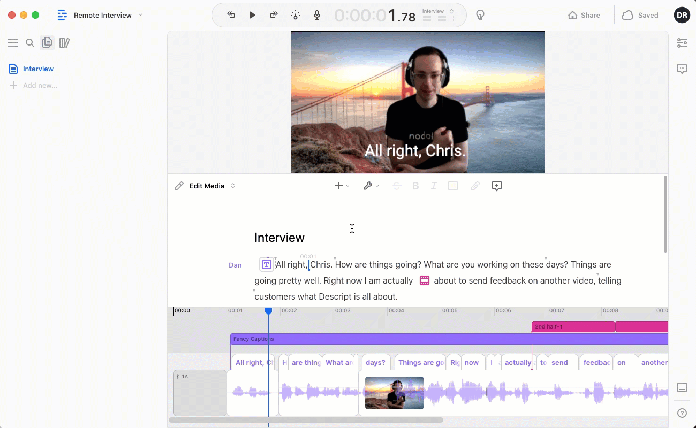Select the gray gap clip in timeline
Viewport: 696px width, 428px height.
pyautogui.click(x=200, y=393)
